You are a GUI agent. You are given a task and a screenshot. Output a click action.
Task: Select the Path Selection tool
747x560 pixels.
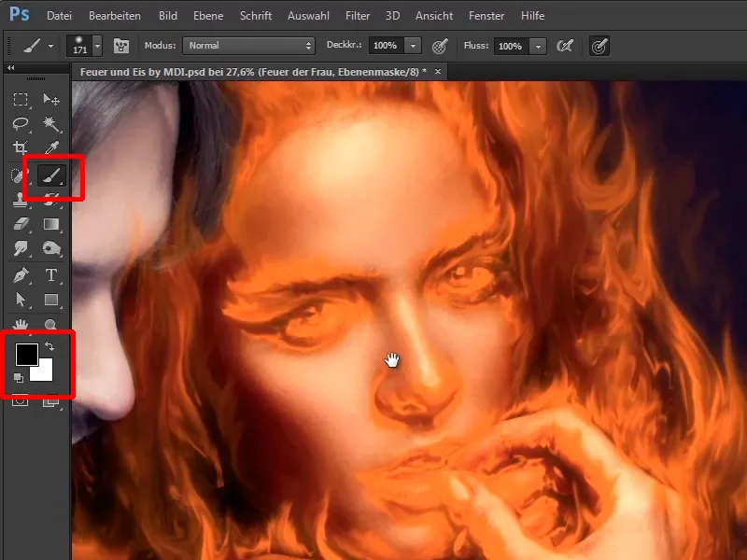coord(21,300)
